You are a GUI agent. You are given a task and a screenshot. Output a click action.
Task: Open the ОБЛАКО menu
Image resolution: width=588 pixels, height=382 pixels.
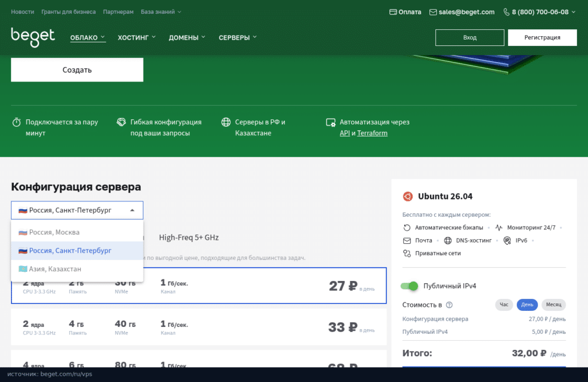(88, 37)
